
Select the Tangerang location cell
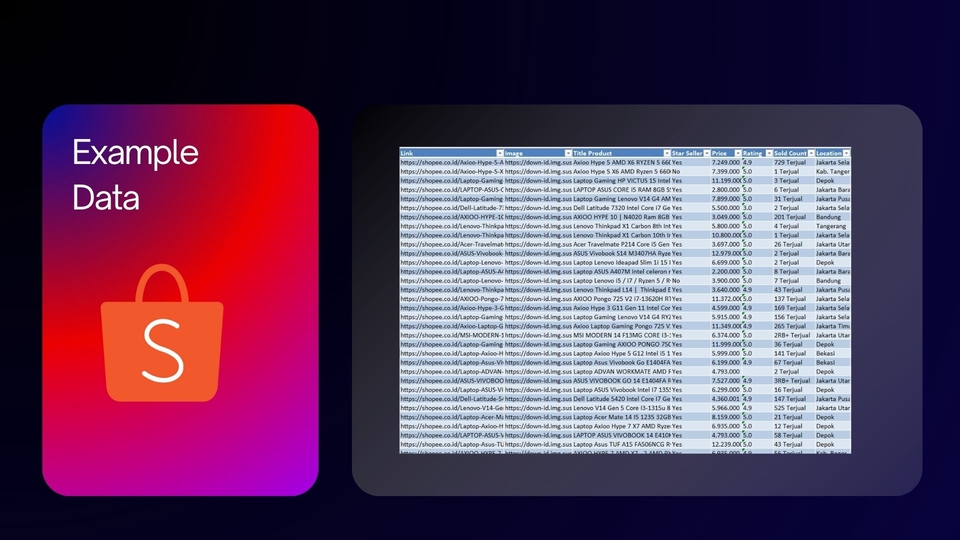[x=832, y=226]
